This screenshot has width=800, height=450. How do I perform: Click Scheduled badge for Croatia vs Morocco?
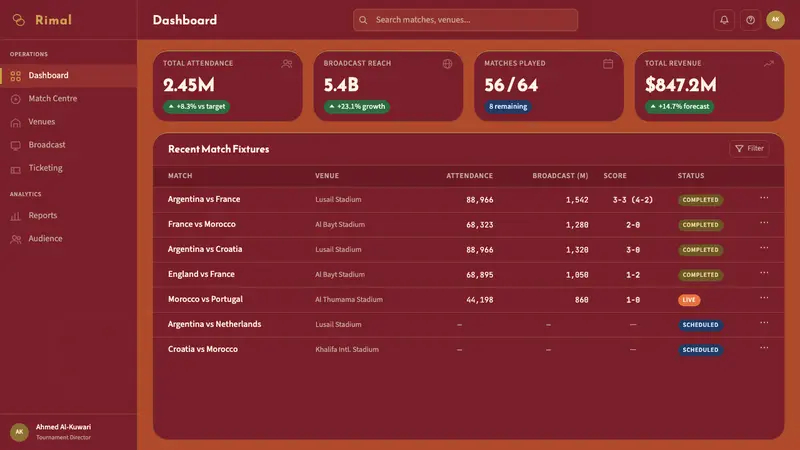pyautogui.click(x=701, y=350)
